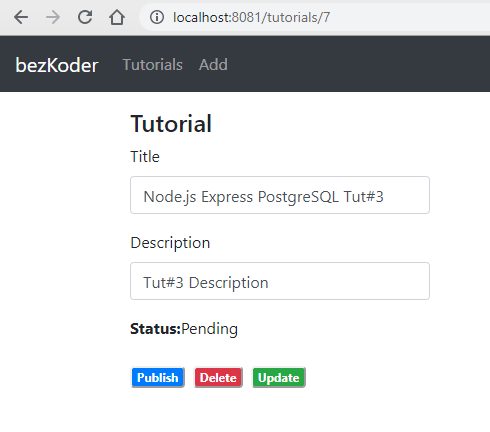Open the Add nav item

click(x=213, y=64)
